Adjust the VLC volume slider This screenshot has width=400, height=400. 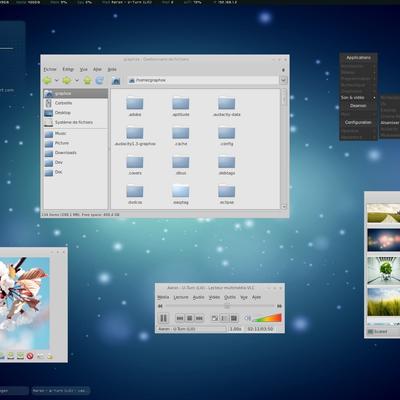(x=267, y=318)
